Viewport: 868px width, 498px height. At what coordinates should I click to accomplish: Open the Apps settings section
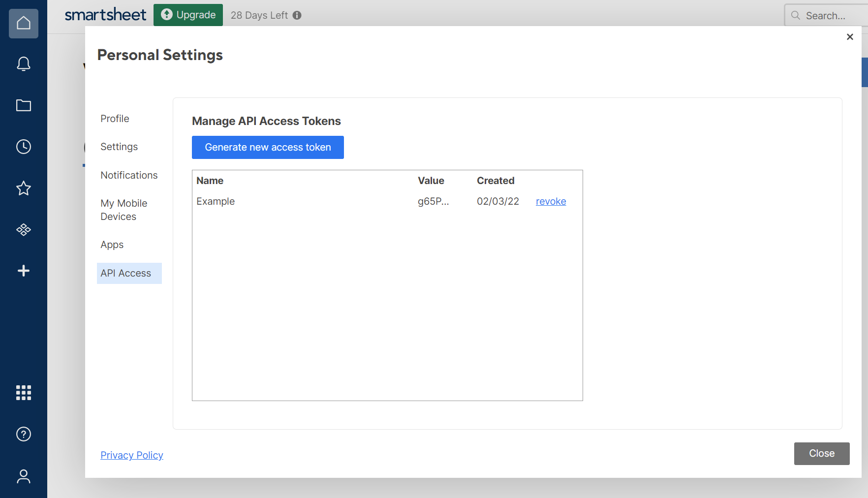point(112,245)
